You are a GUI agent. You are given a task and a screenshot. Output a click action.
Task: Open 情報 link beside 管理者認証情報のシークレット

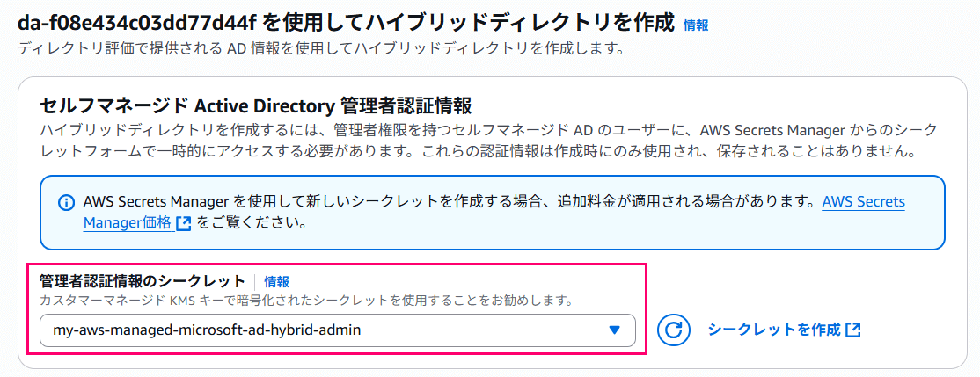[x=276, y=281]
